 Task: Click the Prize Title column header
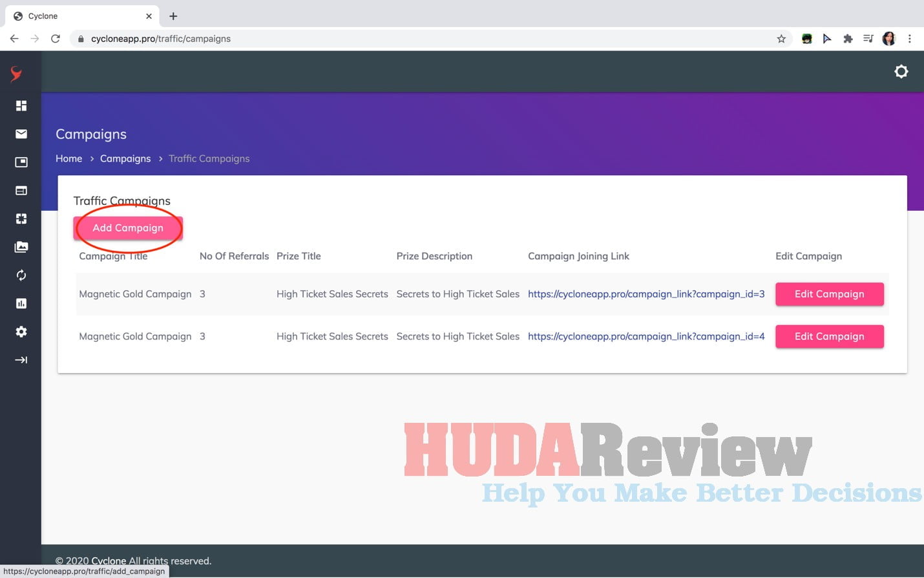(299, 257)
